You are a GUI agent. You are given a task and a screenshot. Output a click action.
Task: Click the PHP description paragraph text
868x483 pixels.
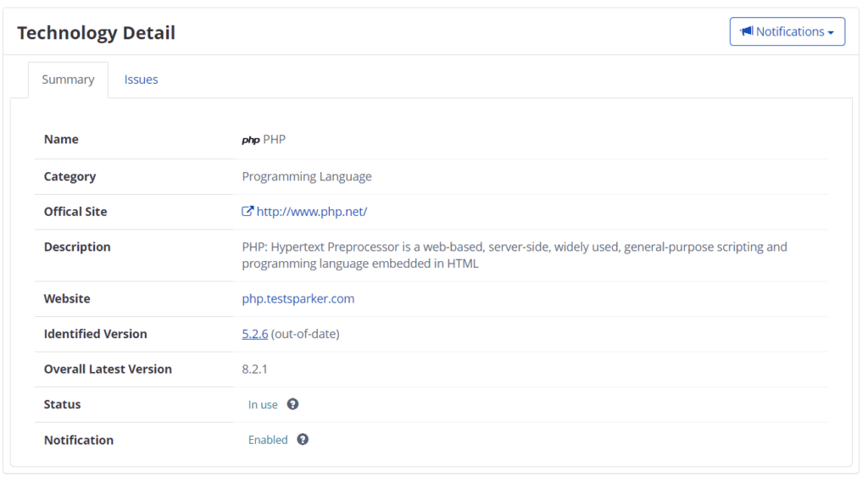515,255
